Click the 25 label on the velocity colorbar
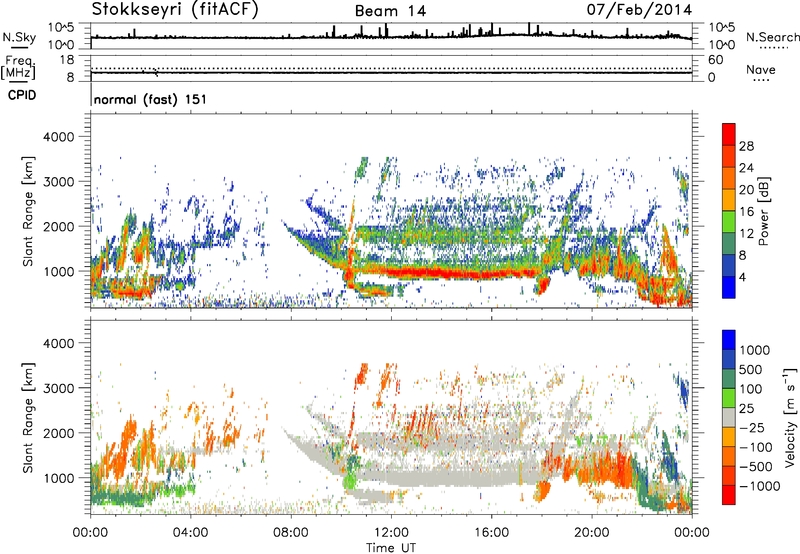The width and height of the screenshot is (800, 554). [747, 409]
